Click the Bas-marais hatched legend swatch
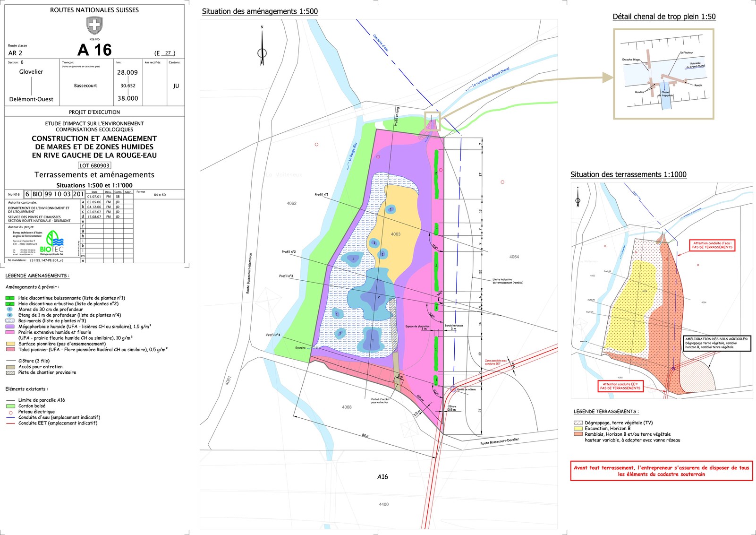Image resolution: width=756 pixels, height=535 pixels. point(10,321)
